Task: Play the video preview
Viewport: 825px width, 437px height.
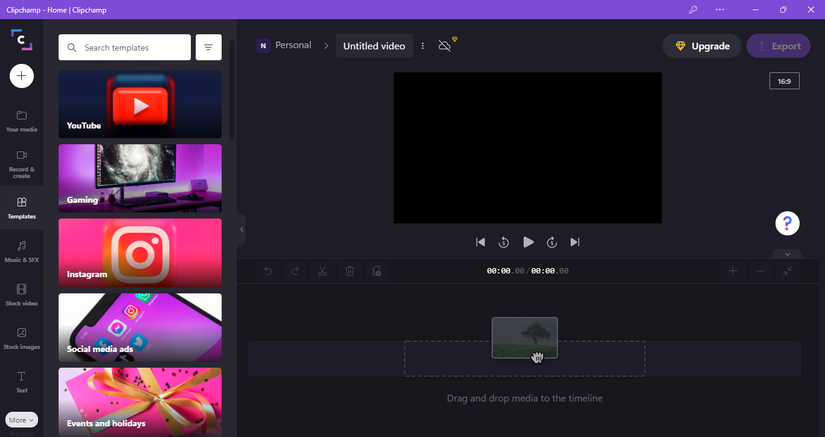Action: tap(528, 242)
